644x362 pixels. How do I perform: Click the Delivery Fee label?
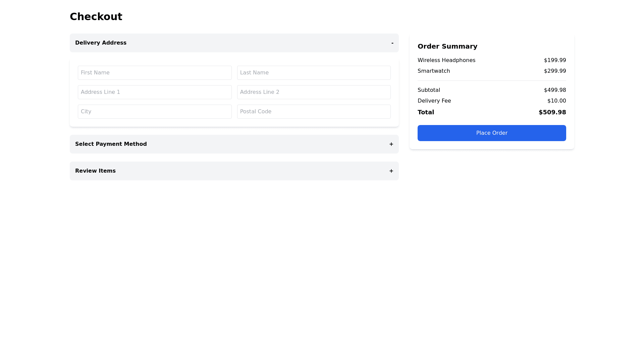434,101
